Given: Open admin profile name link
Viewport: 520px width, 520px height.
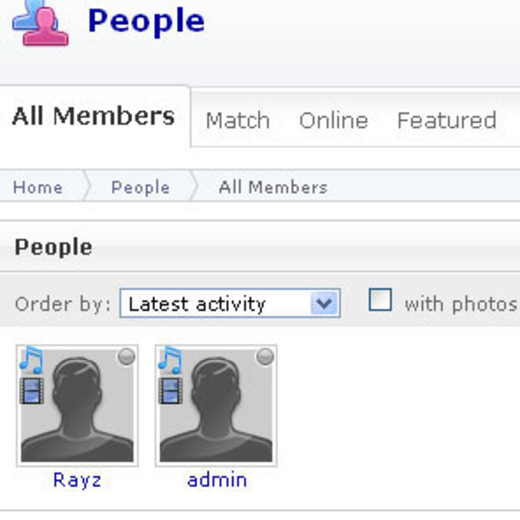Looking at the screenshot, I should [217, 480].
